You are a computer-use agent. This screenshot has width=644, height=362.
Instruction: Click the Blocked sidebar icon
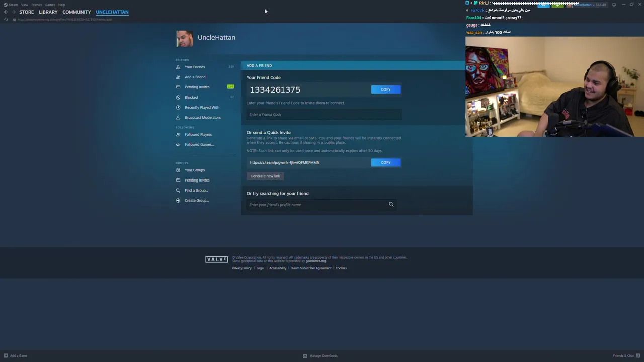(178, 97)
